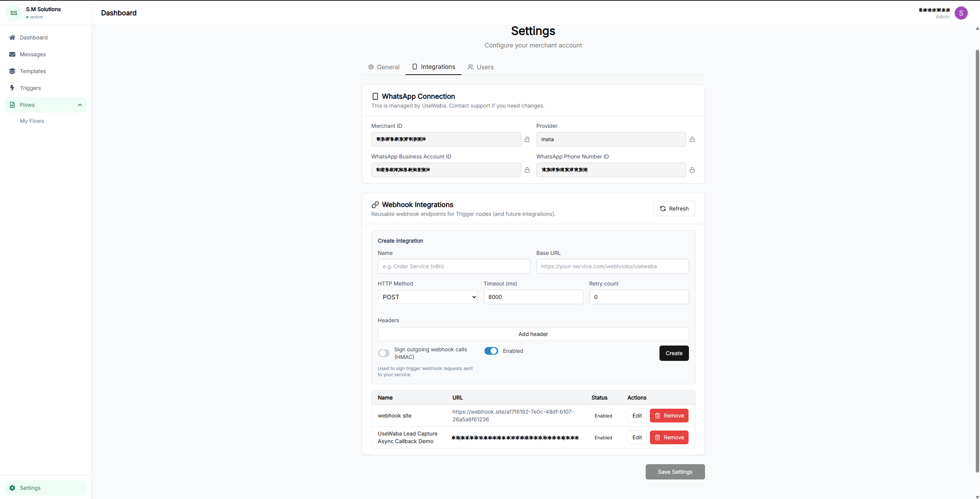This screenshot has height=499, width=980.
Task: Open Templates in the sidebar
Action: pos(46,71)
